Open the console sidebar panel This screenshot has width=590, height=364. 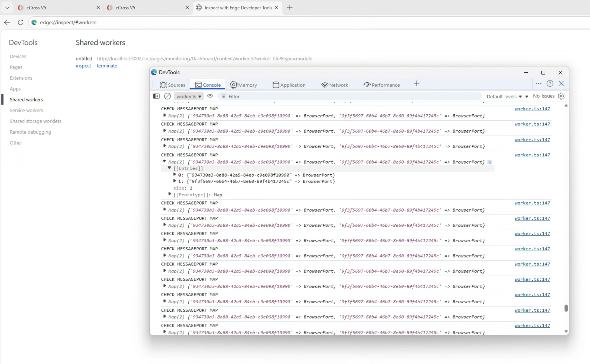click(x=156, y=96)
